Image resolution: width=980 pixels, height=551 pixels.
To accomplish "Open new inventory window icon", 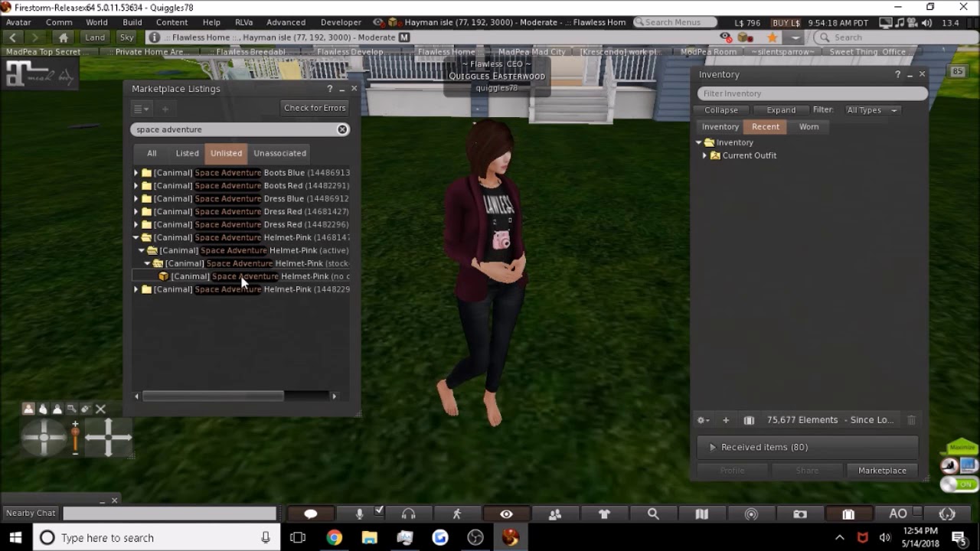I will (749, 420).
